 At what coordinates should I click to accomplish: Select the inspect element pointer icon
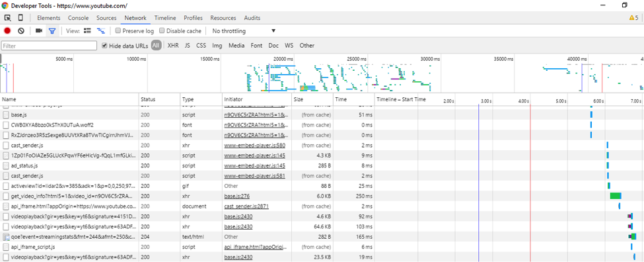point(7,18)
